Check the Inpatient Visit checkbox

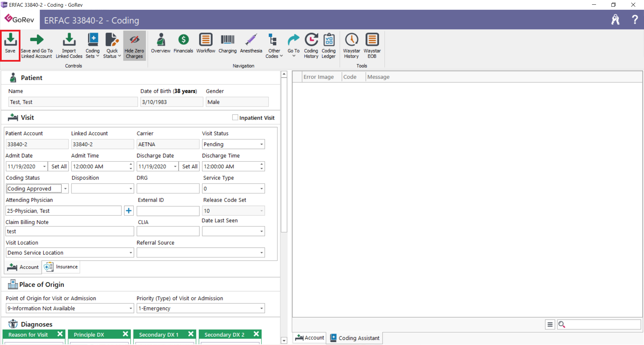(x=235, y=118)
